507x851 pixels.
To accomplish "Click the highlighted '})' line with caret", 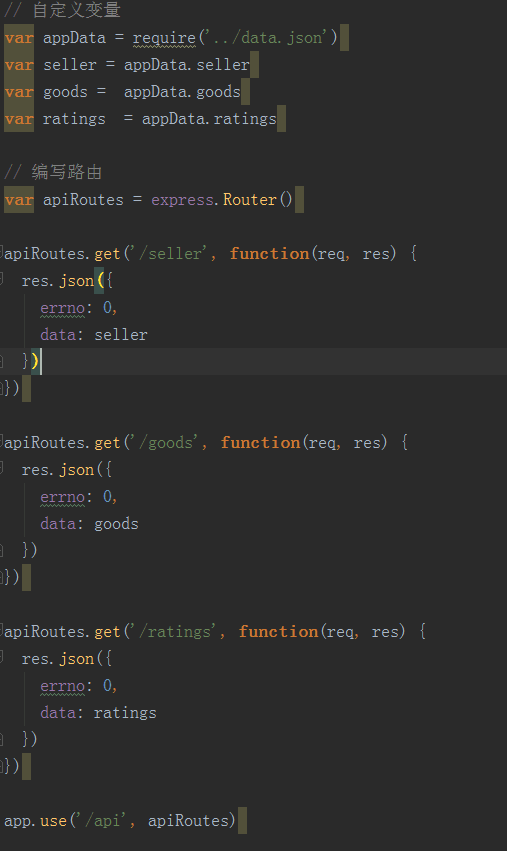I will [254, 361].
